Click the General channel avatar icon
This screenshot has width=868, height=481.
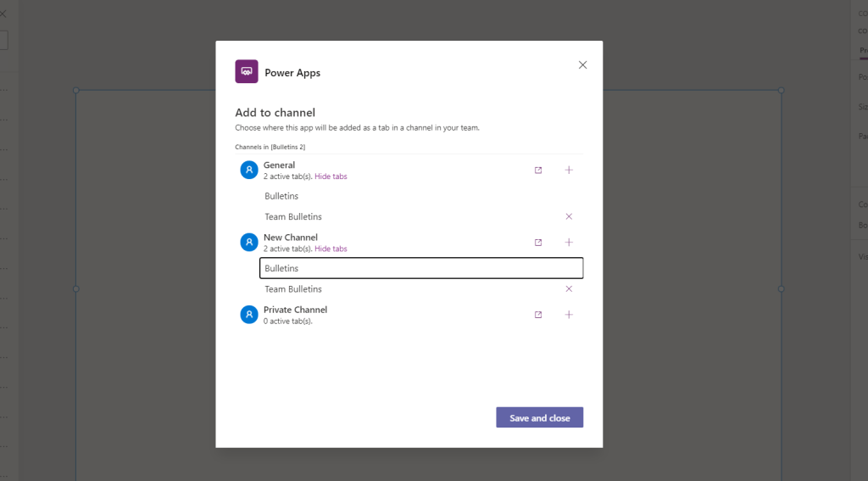248,171
